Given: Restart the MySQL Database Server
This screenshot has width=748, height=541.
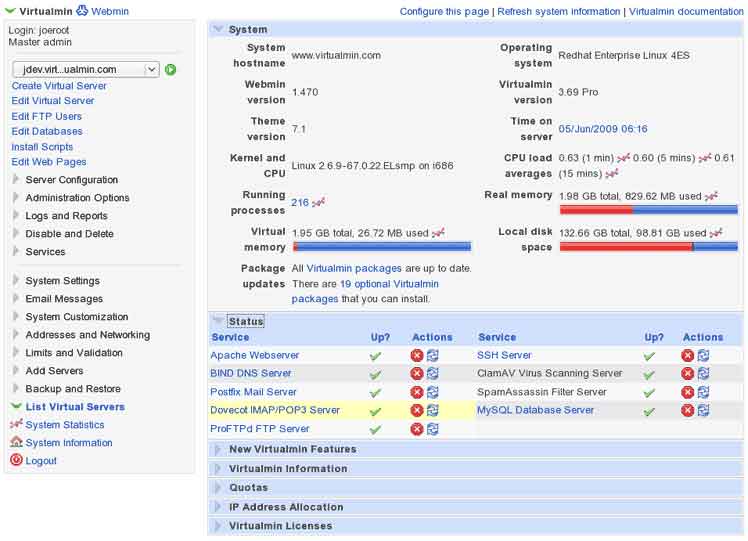Looking at the screenshot, I should click(704, 410).
